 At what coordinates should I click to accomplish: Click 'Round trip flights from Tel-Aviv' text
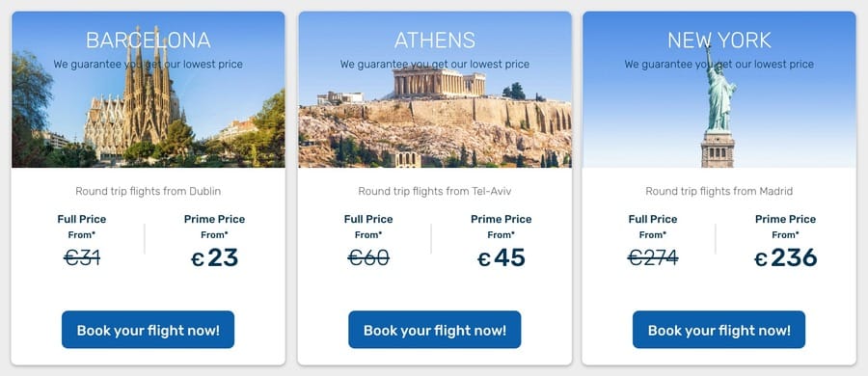coord(435,191)
